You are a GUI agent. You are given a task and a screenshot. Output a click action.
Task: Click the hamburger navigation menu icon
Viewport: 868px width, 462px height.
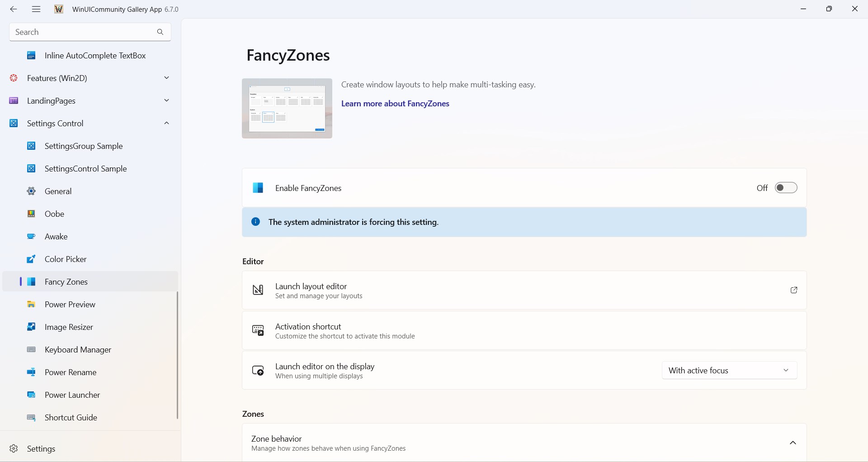click(36, 9)
